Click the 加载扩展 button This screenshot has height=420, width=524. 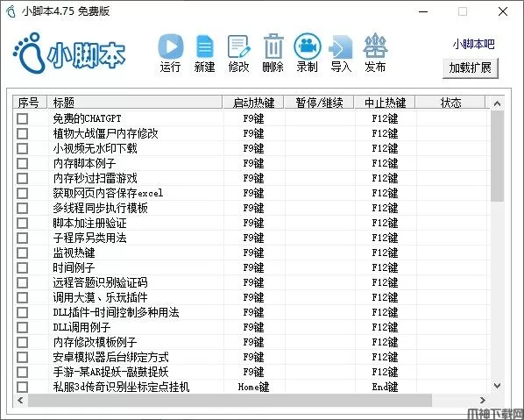tap(471, 68)
